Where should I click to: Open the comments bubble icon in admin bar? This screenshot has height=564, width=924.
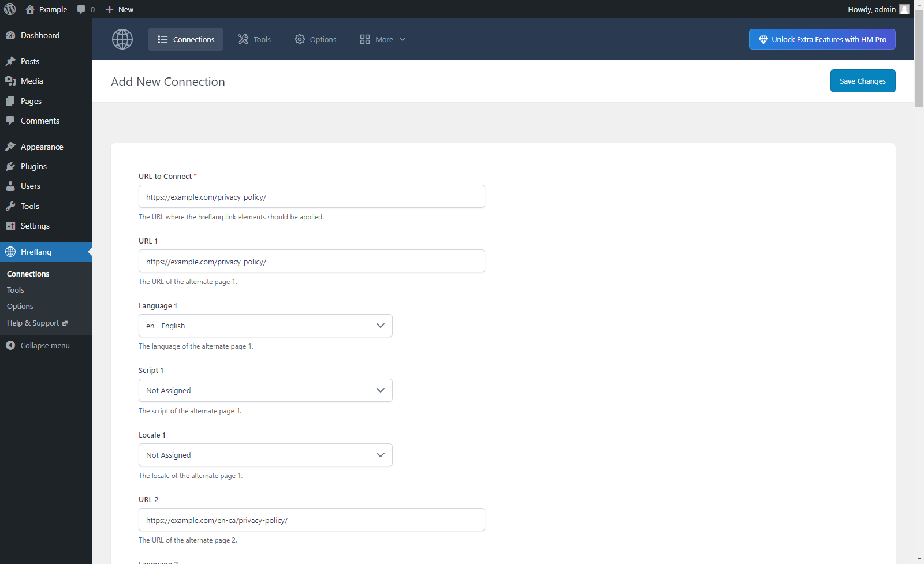coord(81,9)
